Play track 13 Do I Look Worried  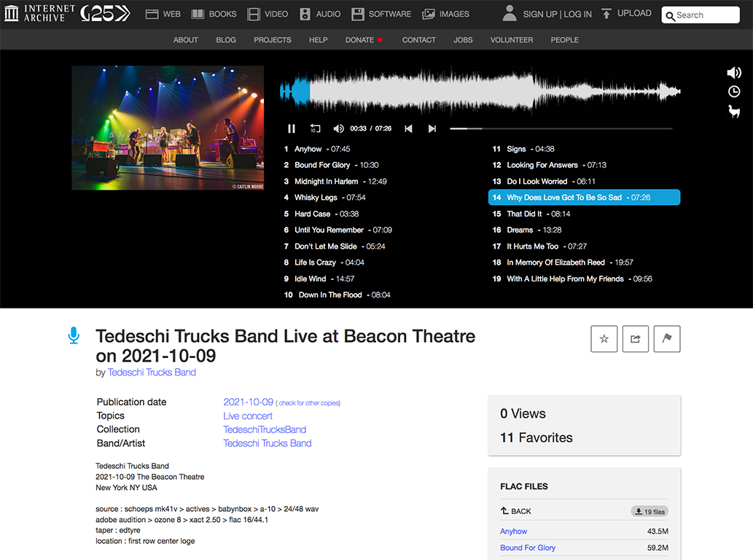[x=544, y=182]
